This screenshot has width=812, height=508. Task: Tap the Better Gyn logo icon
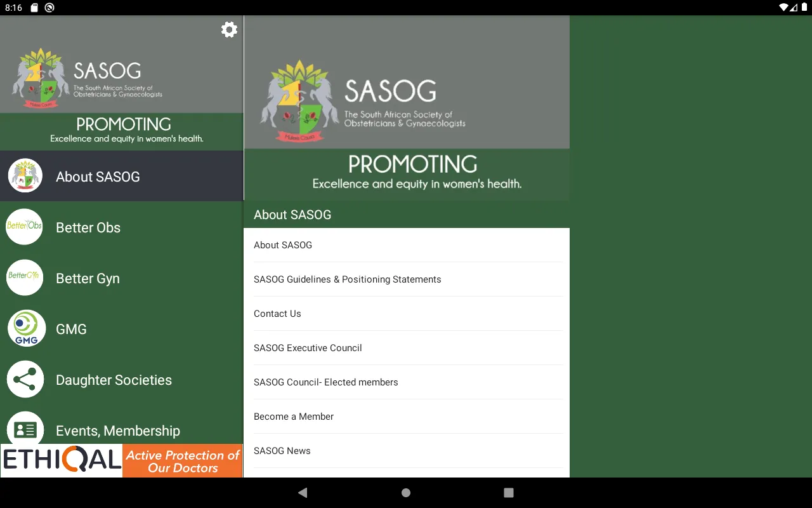[25, 277]
